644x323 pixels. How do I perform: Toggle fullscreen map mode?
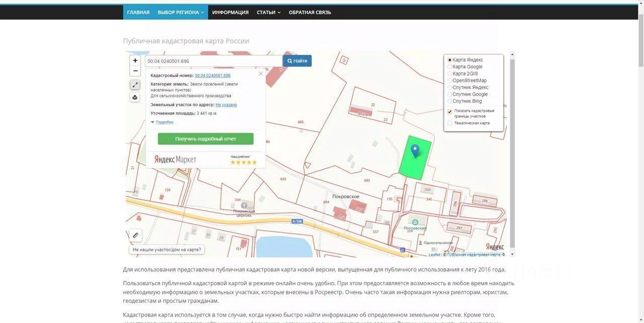tap(135, 85)
